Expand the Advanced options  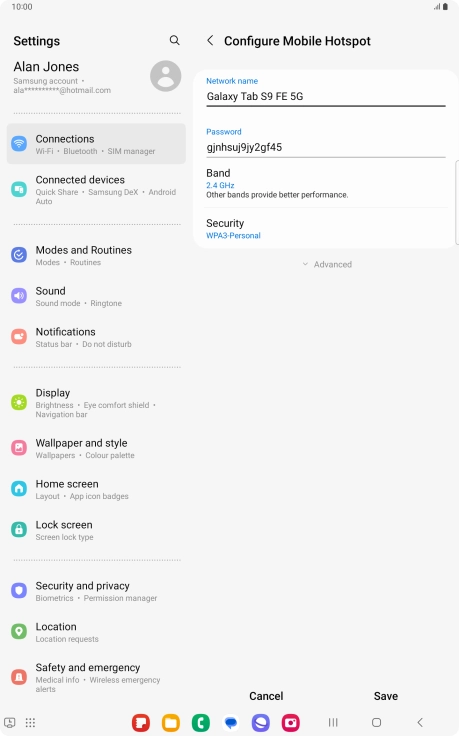327,264
